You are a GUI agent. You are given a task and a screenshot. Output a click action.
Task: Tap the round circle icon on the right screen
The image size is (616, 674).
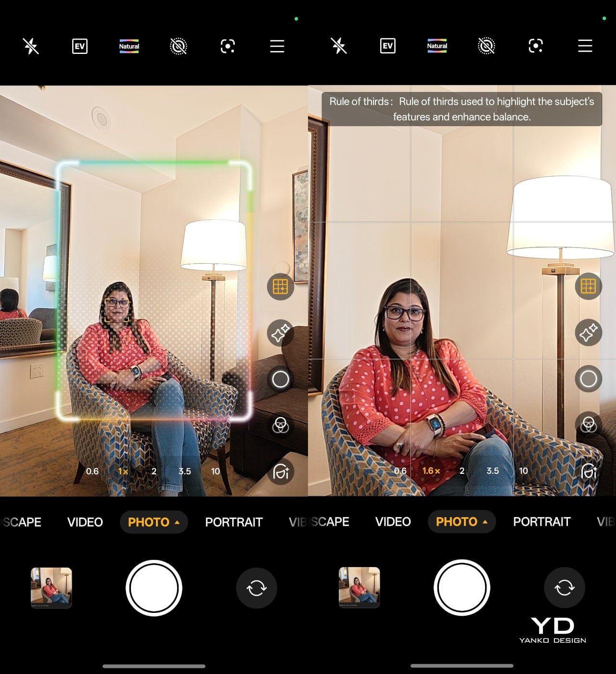click(x=588, y=379)
